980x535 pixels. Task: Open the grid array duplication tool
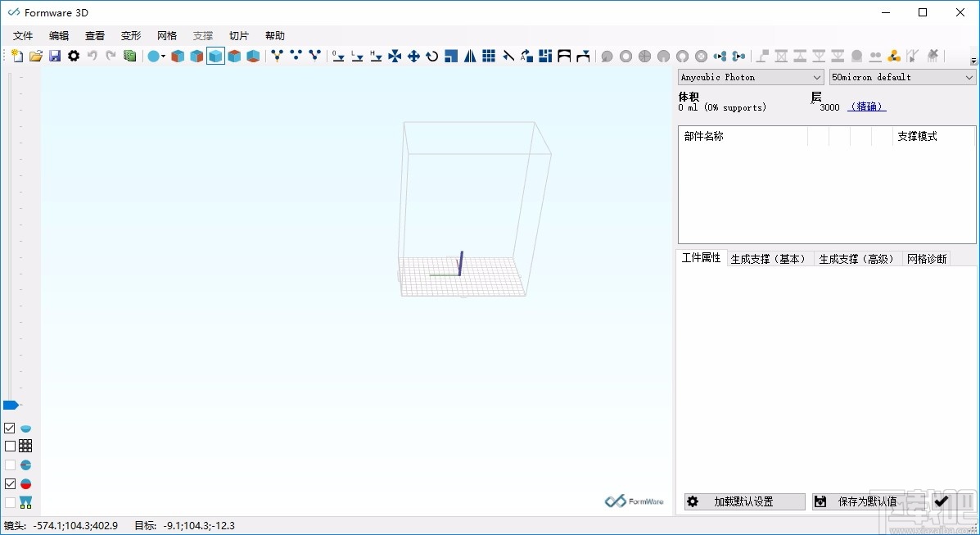[x=489, y=56]
